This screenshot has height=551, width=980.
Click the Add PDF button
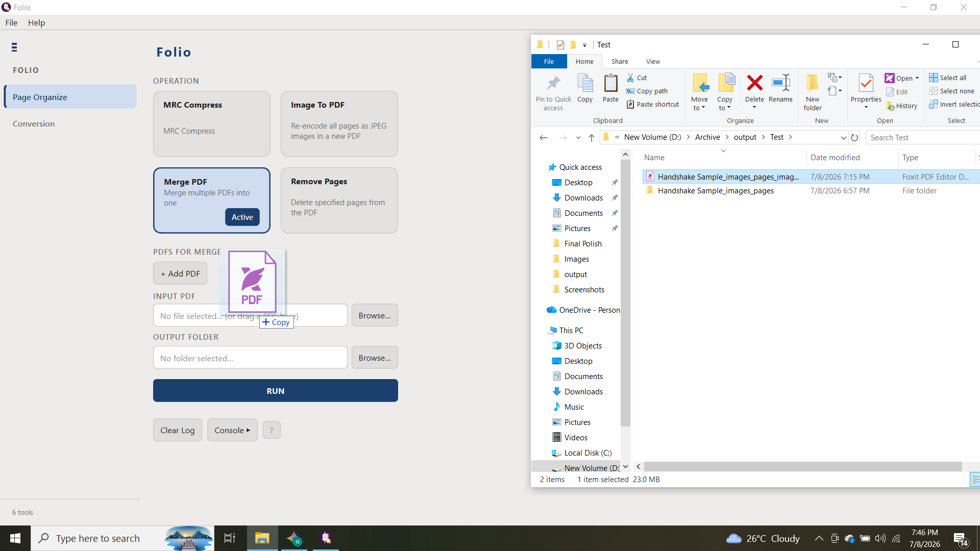point(180,273)
